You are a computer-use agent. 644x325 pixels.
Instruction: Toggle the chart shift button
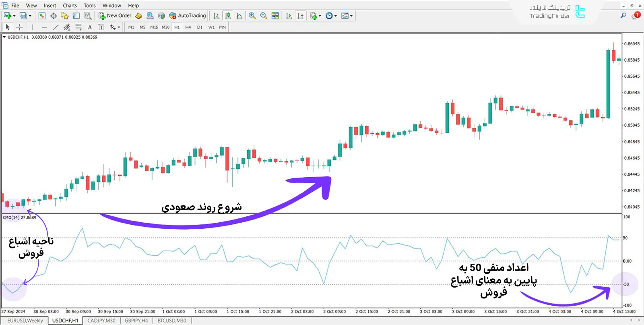point(300,16)
